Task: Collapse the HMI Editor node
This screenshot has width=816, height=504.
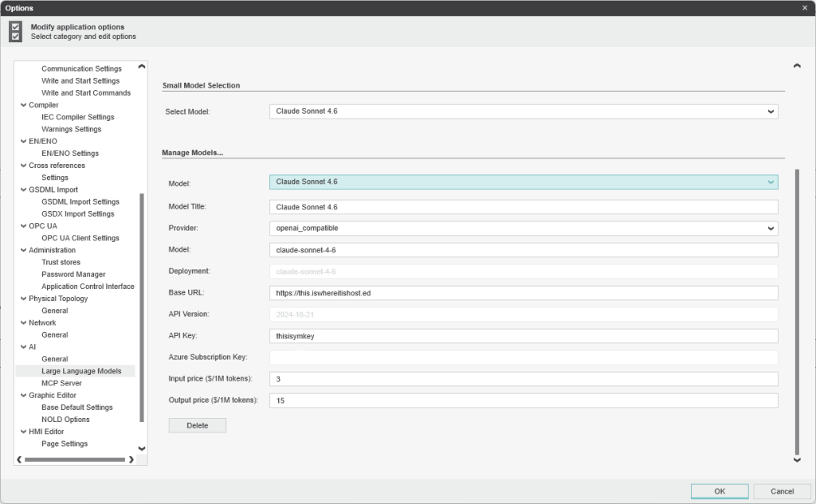Action: pos(23,432)
